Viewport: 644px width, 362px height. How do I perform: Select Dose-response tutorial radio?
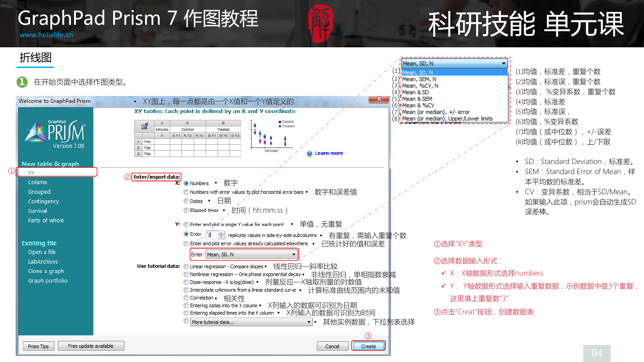click(186, 282)
